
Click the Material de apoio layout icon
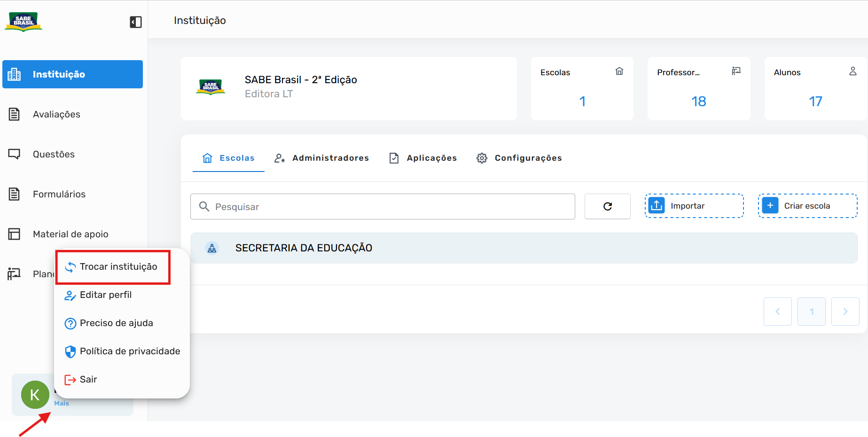coord(14,234)
